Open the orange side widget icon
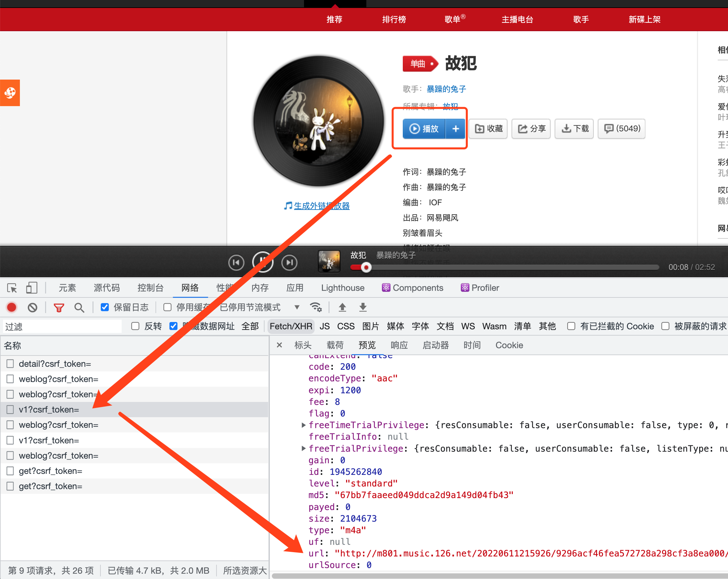Image resolution: width=728 pixels, height=579 pixels. (x=10, y=93)
